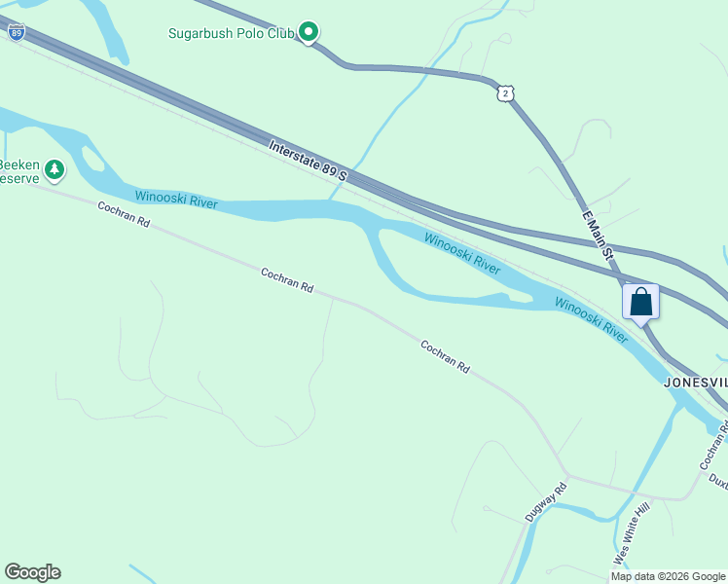The image size is (728, 584).
Task: Click the leftmost Cochran Rd label
Action: [124, 214]
